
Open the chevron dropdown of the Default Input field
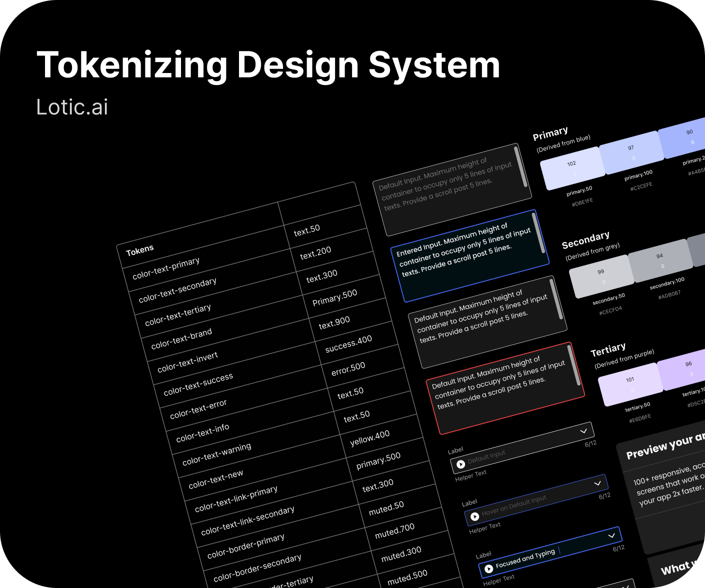point(583,430)
